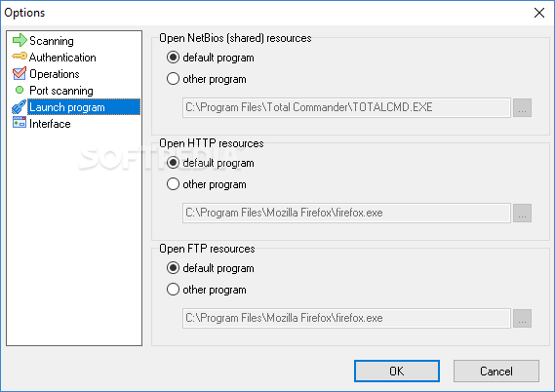The image size is (555, 392).
Task: Click the green arrow Scanning icon
Action: click(x=20, y=40)
